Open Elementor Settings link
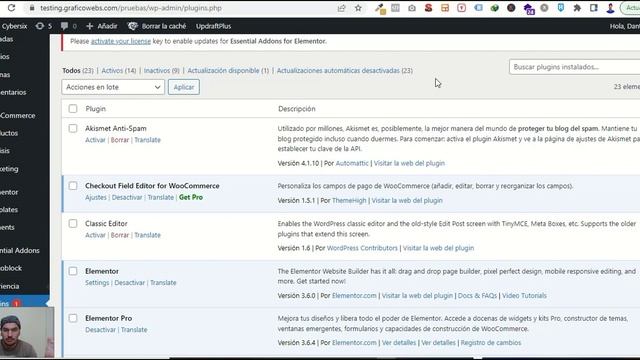Viewport: 640px width, 360px height. (x=97, y=282)
